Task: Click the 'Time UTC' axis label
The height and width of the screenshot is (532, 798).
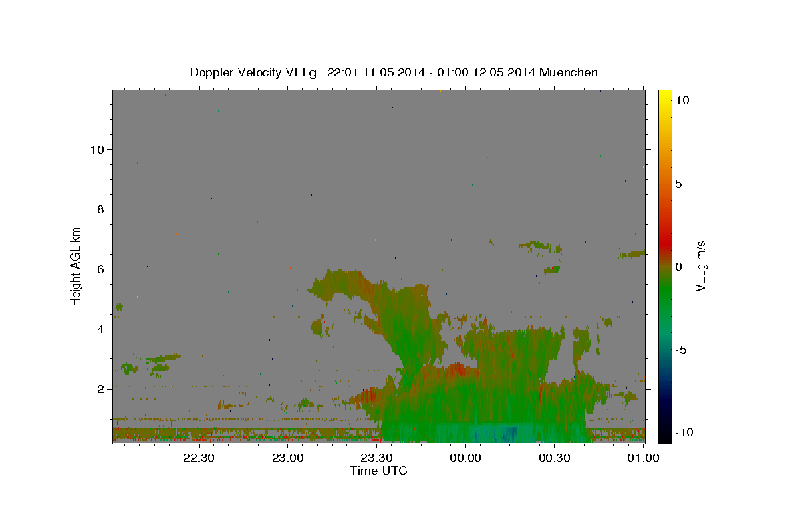Action: coord(378,471)
